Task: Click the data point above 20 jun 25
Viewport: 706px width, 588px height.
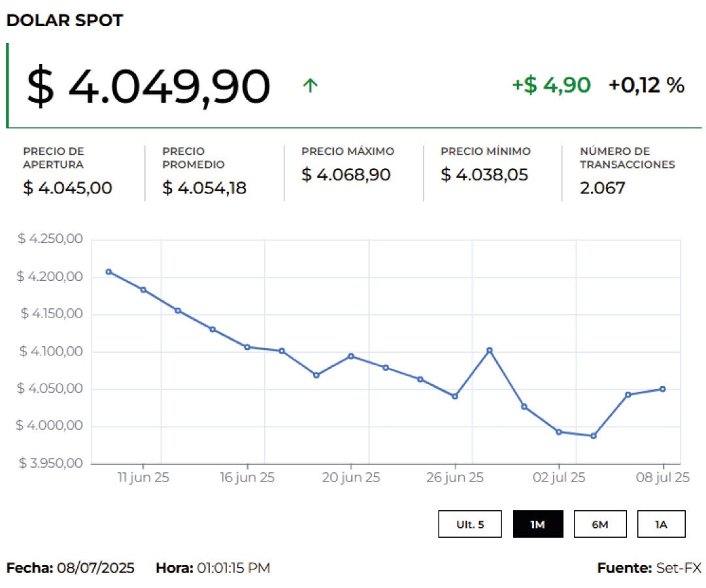Action: (x=351, y=356)
